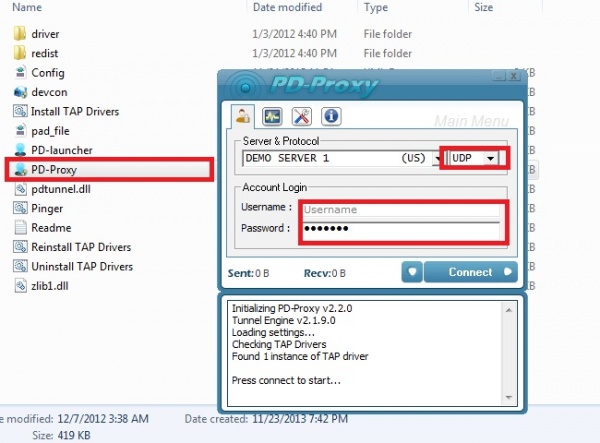This screenshot has width=600, height=443.
Task: Click the driver folder name text
Action: point(45,34)
